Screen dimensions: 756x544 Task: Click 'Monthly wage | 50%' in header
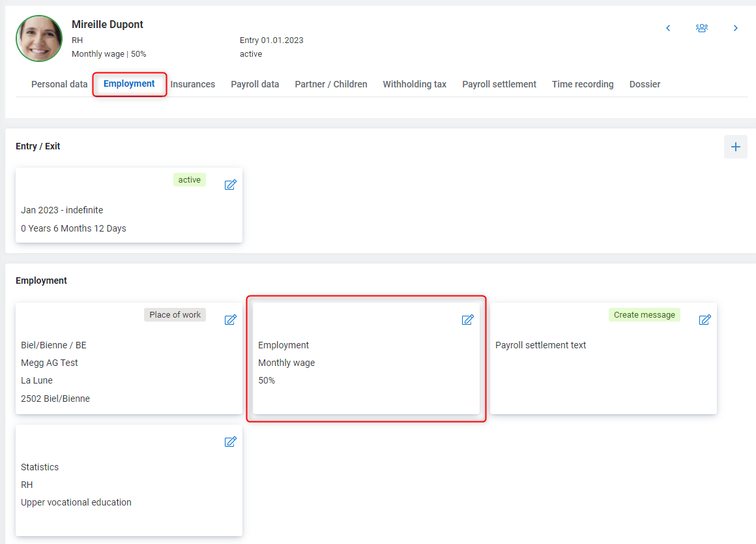pyautogui.click(x=109, y=54)
